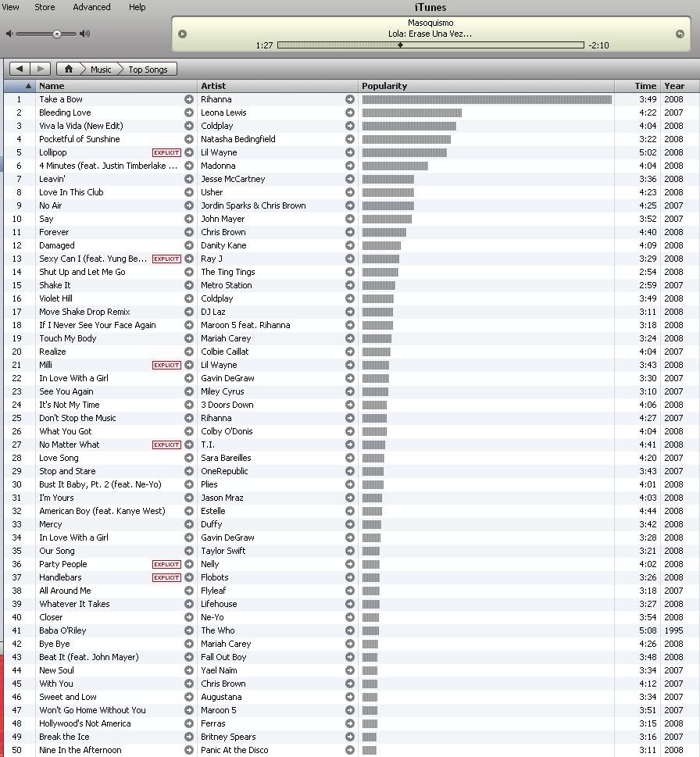Image resolution: width=700 pixels, height=757 pixels.
Task: Go forward with the right arrow button
Action: (41, 70)
